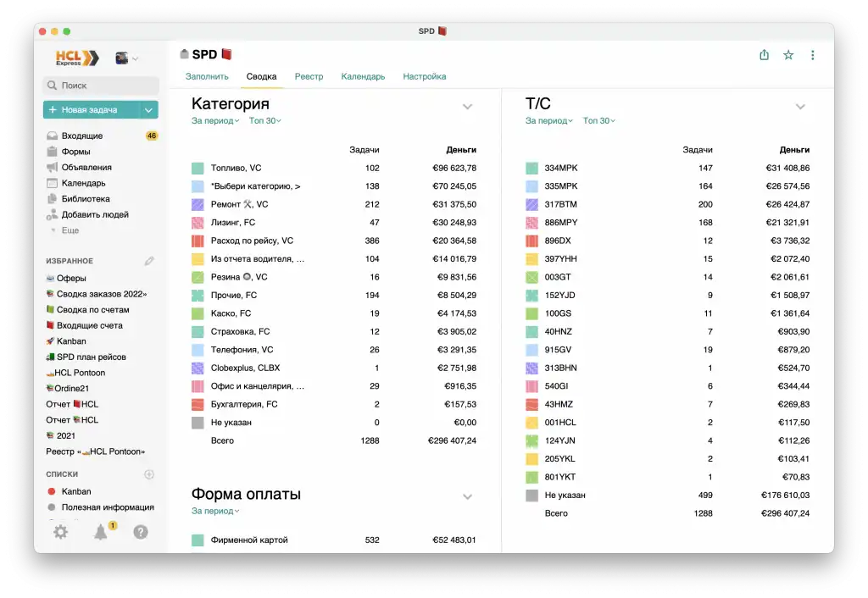Viewport: 868px width, 598px height.
Task: Open Settings via the gear icon
Action: 60,532
